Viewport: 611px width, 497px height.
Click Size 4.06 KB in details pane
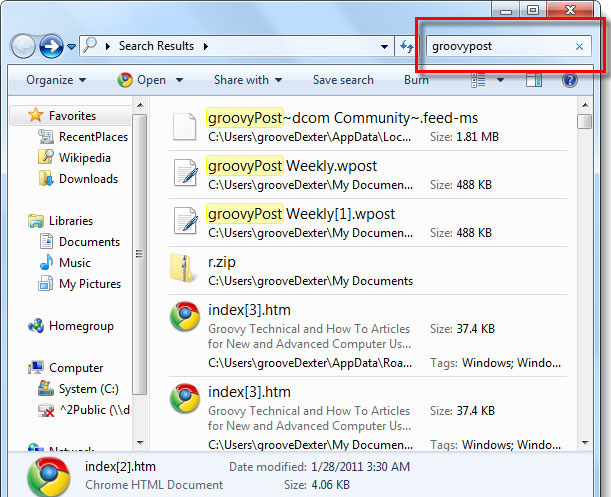point(330,485)
